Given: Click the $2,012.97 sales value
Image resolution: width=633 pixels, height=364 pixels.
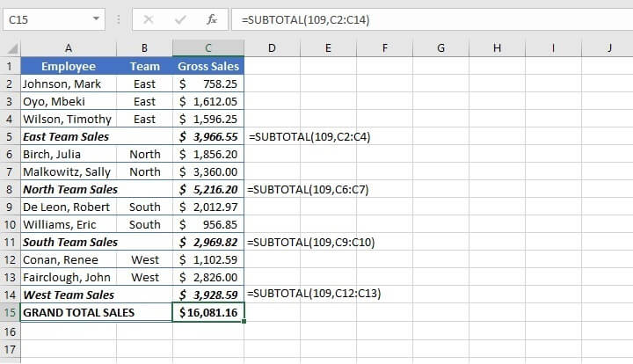Looking at the screenshot, I should click(208, 207).
